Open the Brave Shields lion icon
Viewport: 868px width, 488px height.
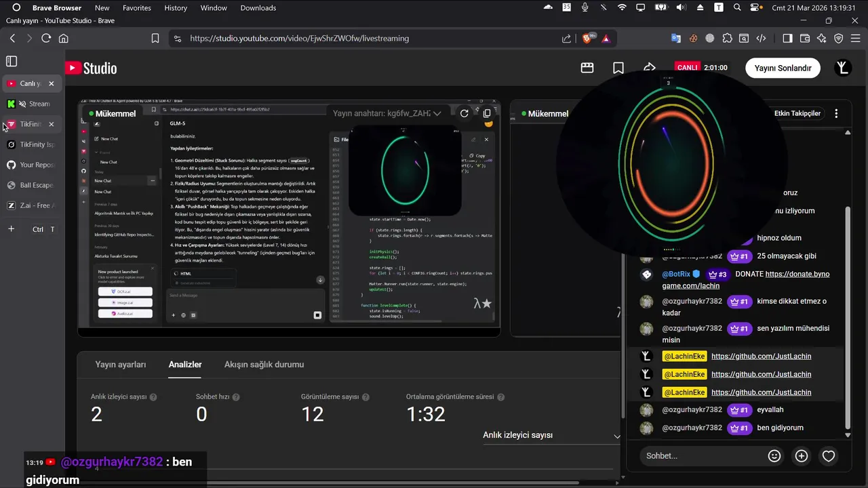[587, 39]
